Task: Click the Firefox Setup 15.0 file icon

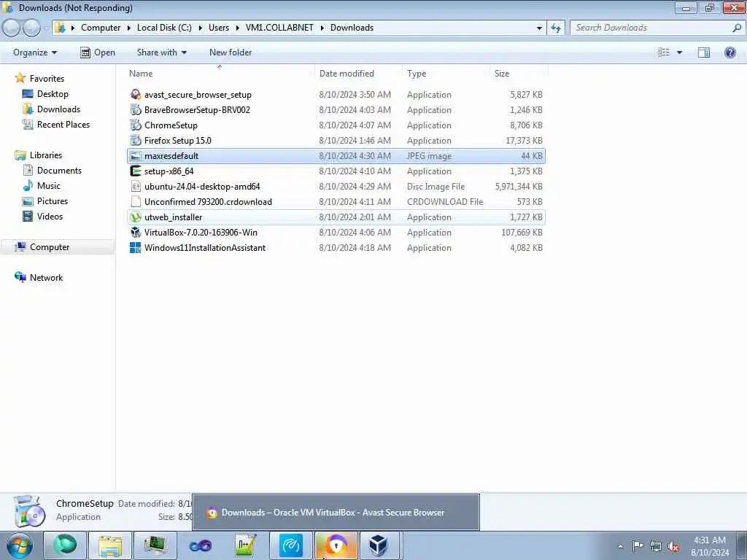Action: pos(136,141)
